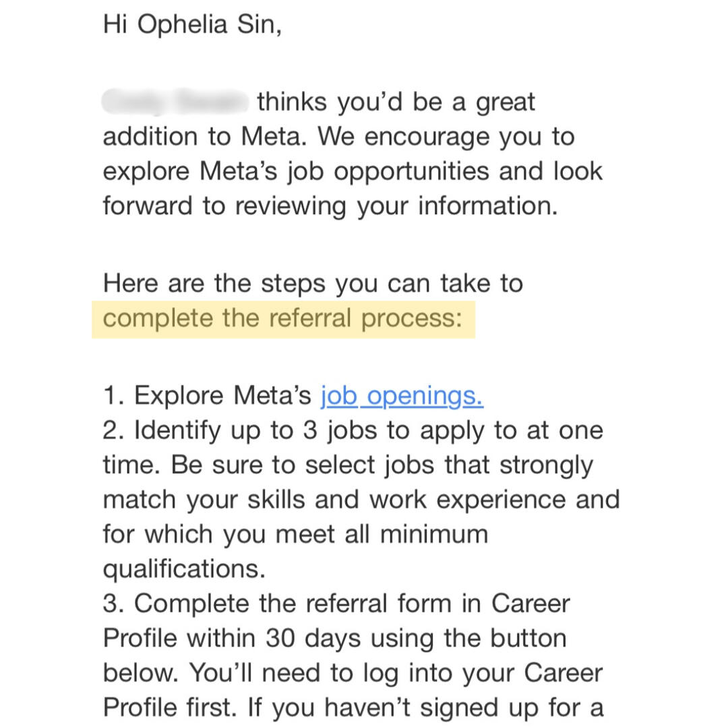Click the line "for which you meet all minimum"

pyautogui.click(x=295, y=535)
